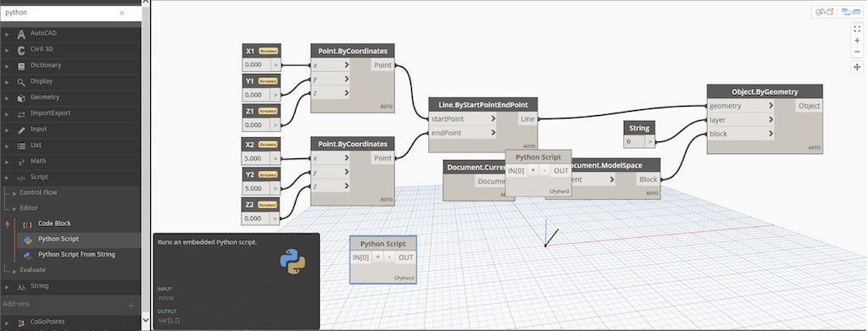Click the Civil 3D category icon
Image resolution: width=868 pixels, height=331 pixels.
pos(21,50)
